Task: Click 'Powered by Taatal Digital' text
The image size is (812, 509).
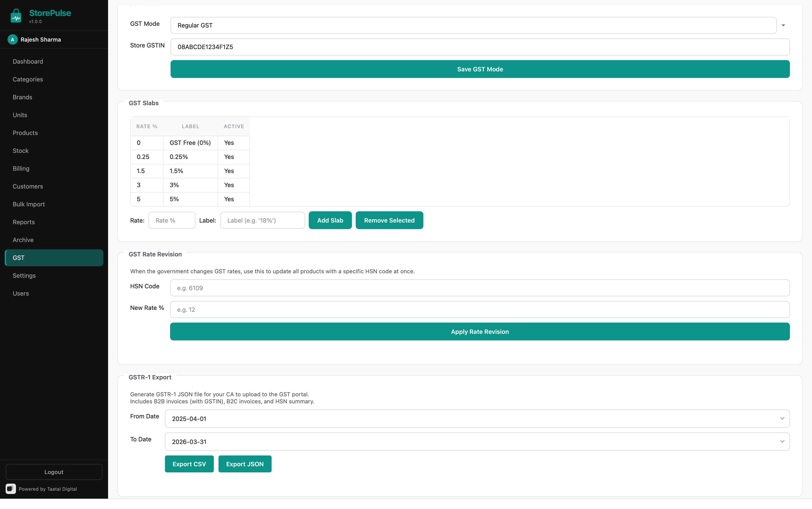Action: 48,489
